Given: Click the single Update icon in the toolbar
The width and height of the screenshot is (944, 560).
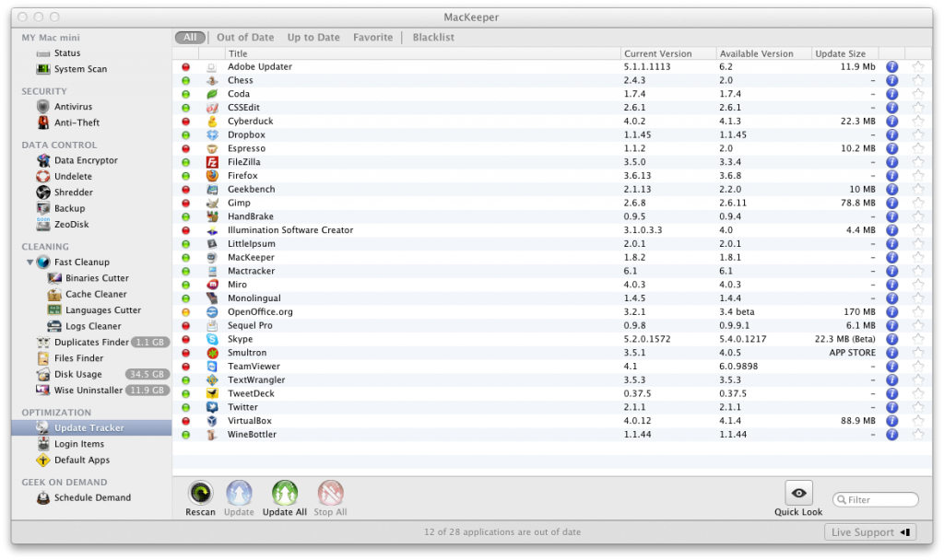Looking at the screenshot, I should pos(239,493).
